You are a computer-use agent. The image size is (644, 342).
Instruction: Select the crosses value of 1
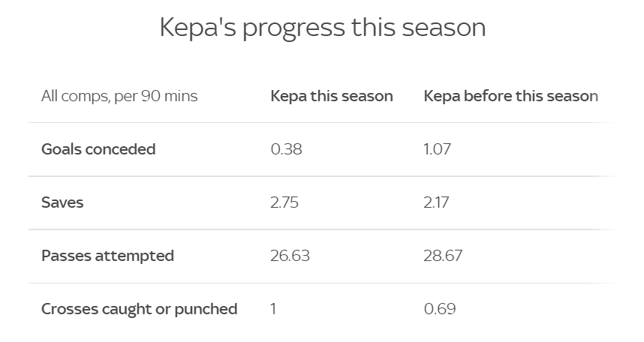tap(273, 309)
